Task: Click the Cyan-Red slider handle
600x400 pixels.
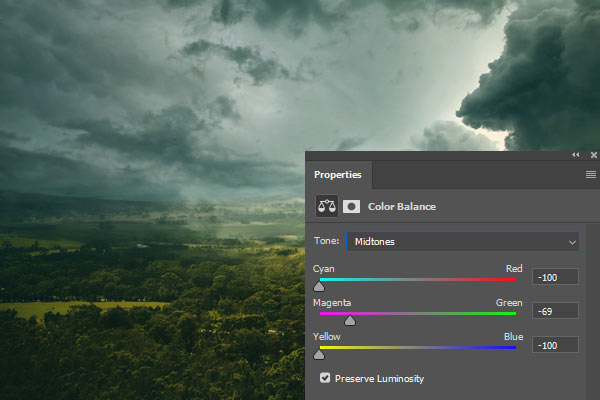Action: [319, 286]
